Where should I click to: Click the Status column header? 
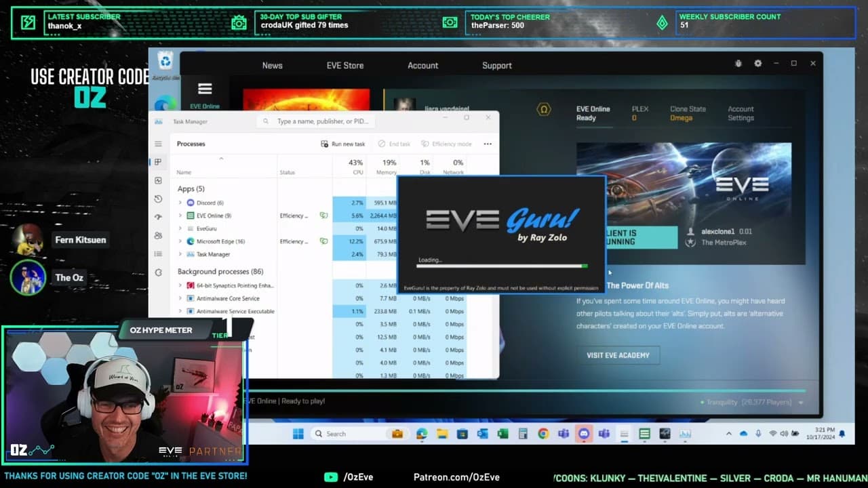click(x=288, y=172)
